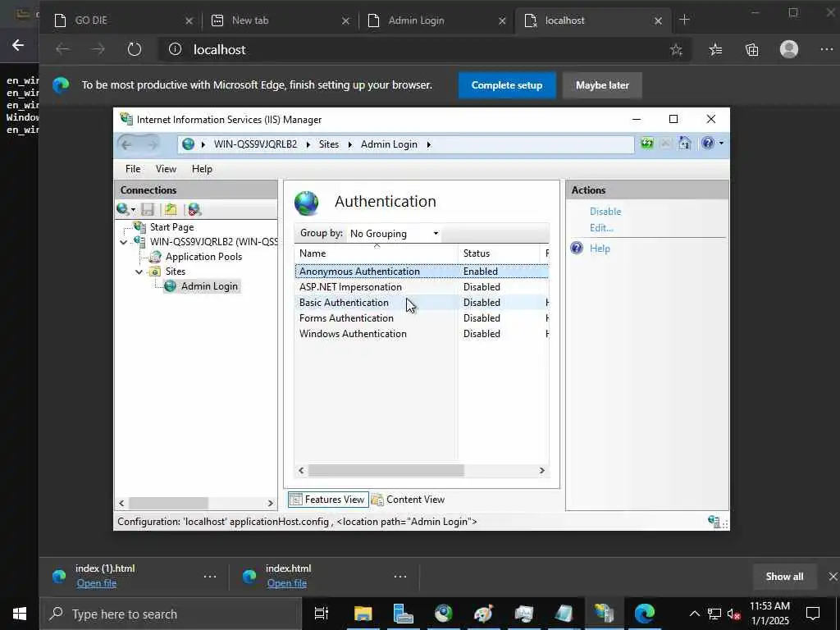Add page to favorites star icon
The height and width of the screenshot is (630, 840).
676,50
